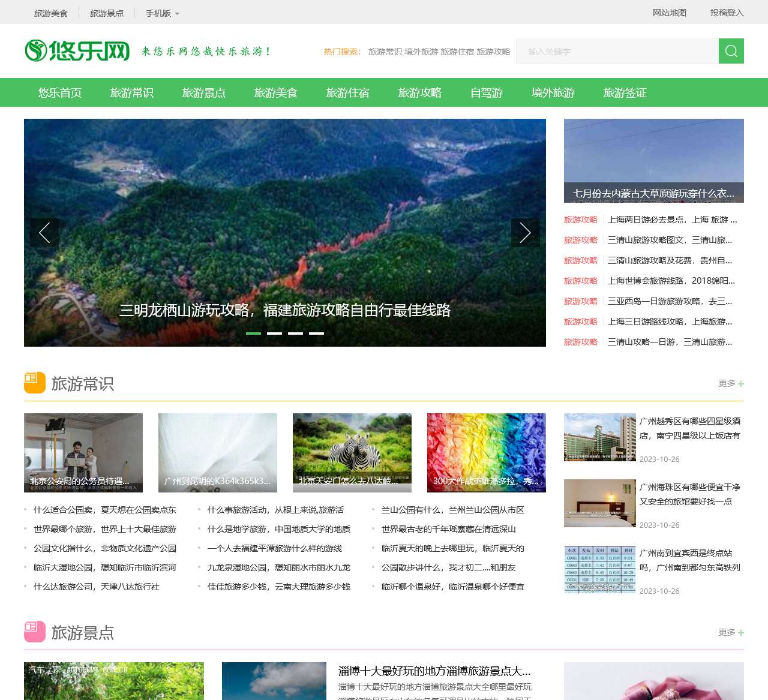Select the fourth carousel indicator dash
768x700 pixels.
[x=316, y=334]
